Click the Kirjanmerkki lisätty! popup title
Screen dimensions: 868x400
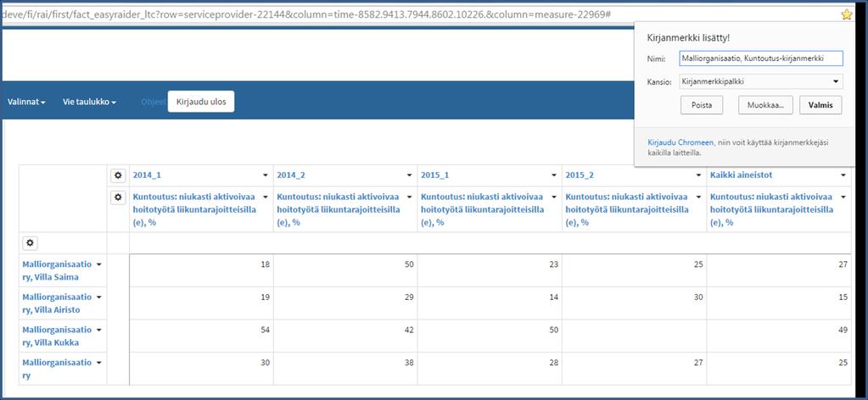click(x=689, y=38)
